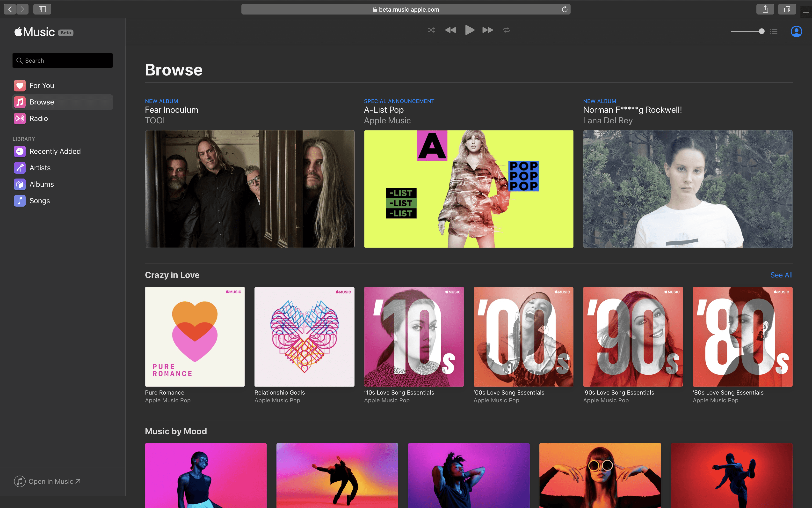Open the Relationship Goals playlist cover
This screenshot has width=812, height=508.
coord(304,337)
